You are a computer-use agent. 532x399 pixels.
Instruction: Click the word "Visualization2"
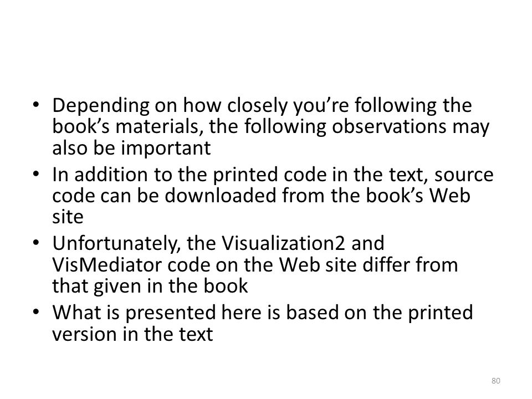[284, 243]
